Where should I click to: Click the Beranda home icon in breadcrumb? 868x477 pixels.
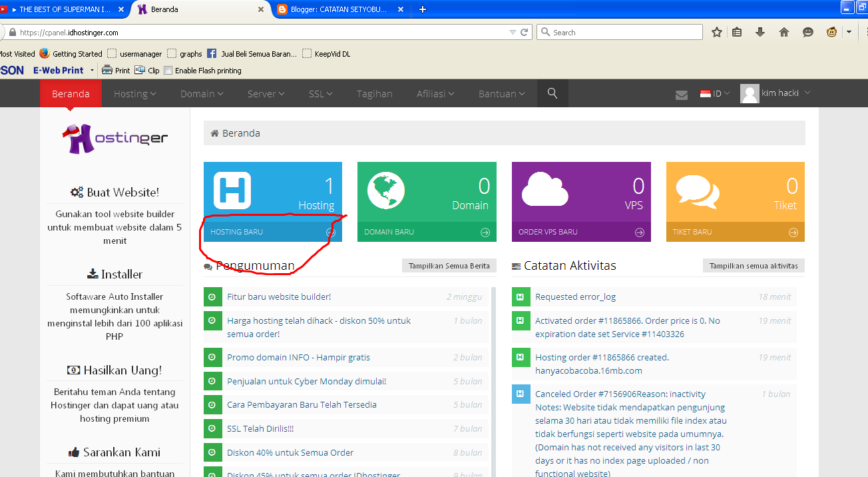pyautogui.click(x=214, y=133)
